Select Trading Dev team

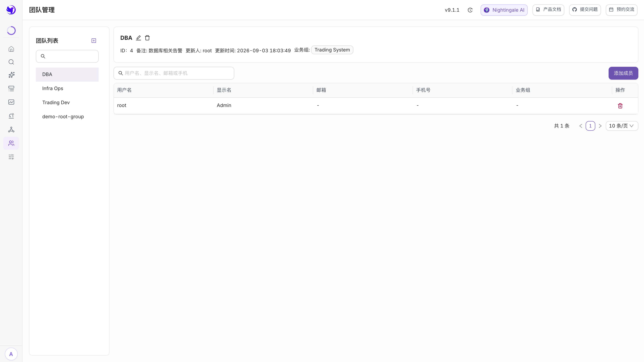pos(67,102)
